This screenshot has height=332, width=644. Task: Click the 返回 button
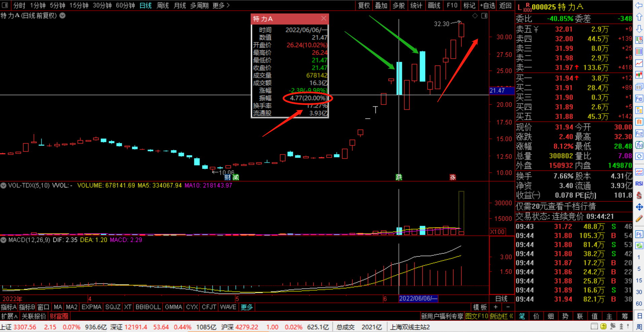point(505,5)
